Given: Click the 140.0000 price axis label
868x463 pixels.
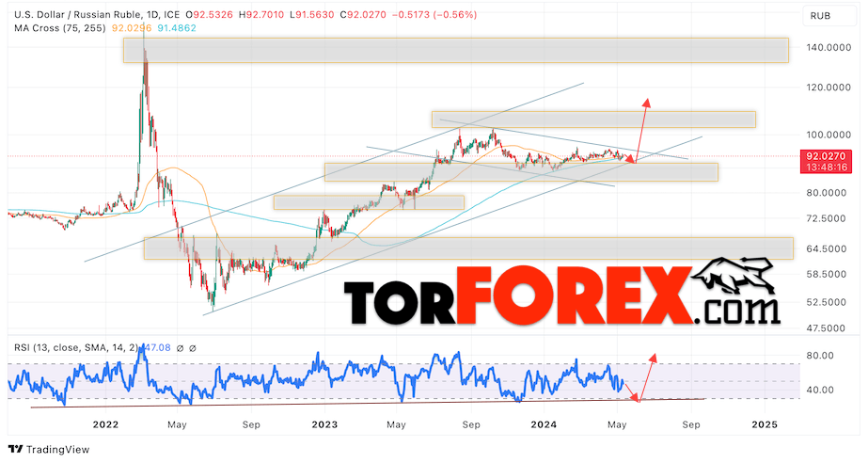Looking at the screenshot, I should (829, 48).
